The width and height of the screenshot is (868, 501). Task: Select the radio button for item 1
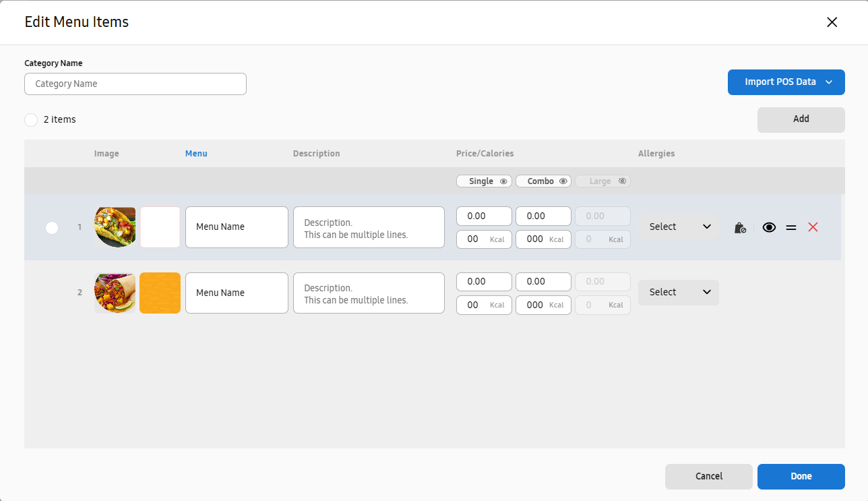click(x=52, y=228)
